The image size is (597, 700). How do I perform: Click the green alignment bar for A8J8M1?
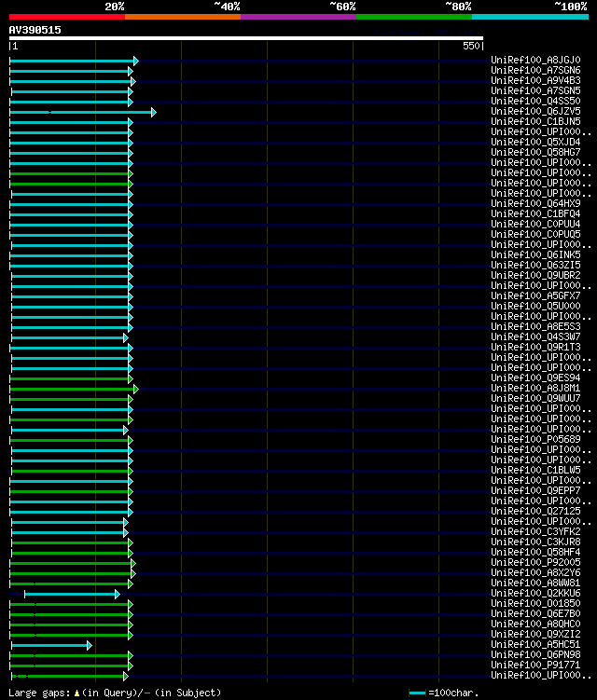(74, 389)
